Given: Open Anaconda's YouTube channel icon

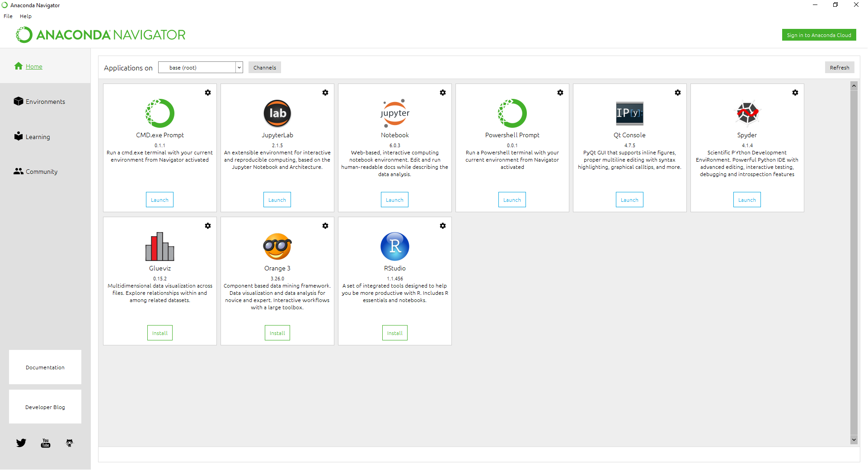Looking at the screenshot, I should pos(46,443).
